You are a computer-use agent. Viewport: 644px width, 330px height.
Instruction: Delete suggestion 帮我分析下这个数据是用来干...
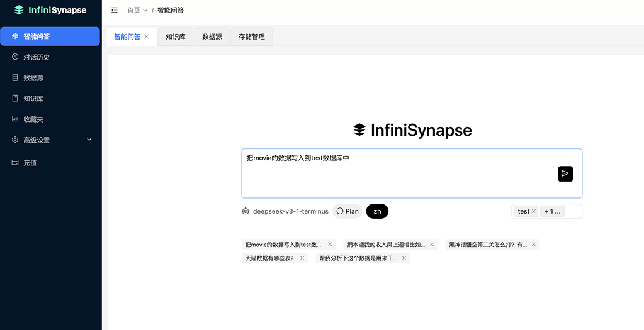[x=404, y=258]
